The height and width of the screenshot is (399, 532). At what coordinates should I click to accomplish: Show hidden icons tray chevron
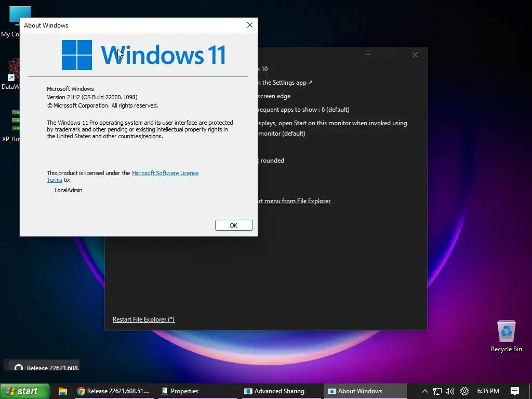pos(424,391)
